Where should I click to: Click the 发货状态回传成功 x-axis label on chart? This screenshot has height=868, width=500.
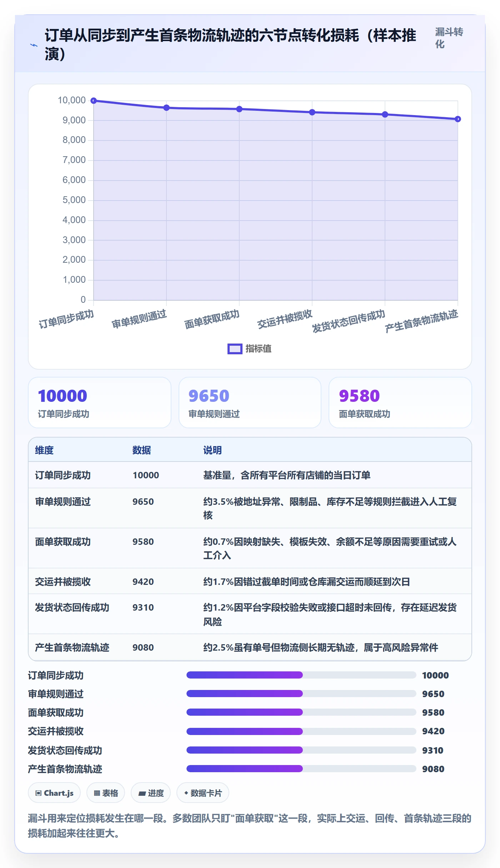click(349, 321)
